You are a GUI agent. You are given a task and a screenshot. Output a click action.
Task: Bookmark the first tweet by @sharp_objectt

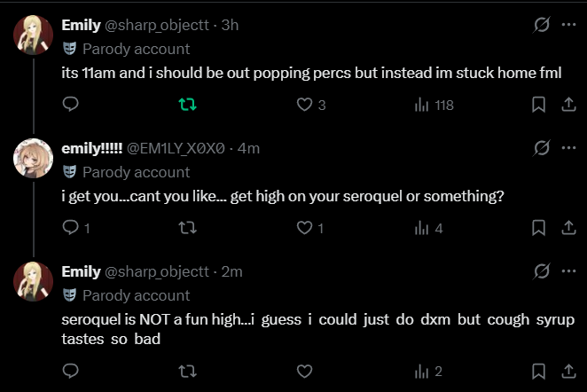point(538,105)
